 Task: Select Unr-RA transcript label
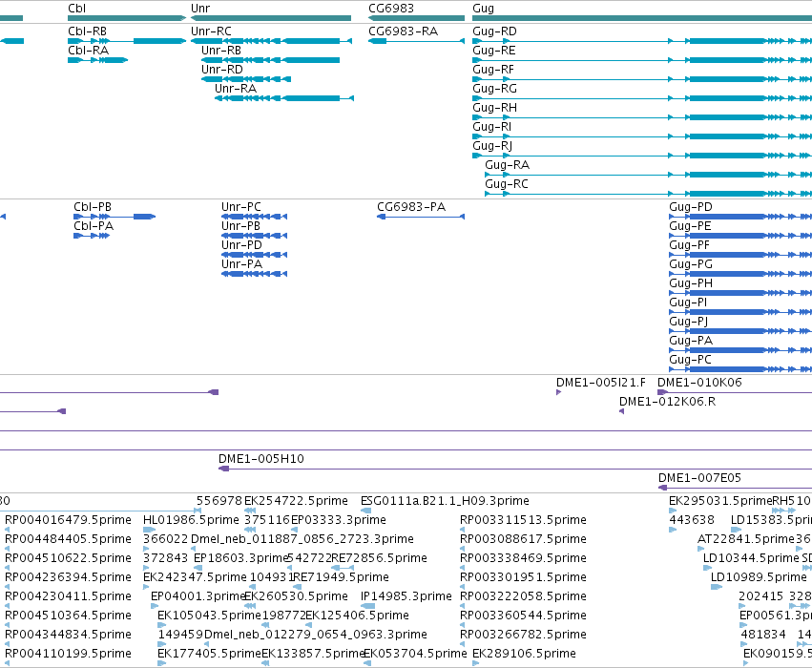tap(236, 89)
